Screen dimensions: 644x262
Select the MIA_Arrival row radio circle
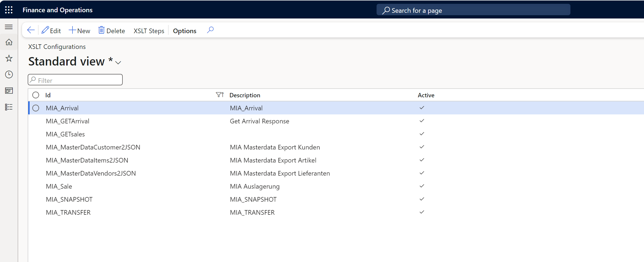tap(36, 108)
